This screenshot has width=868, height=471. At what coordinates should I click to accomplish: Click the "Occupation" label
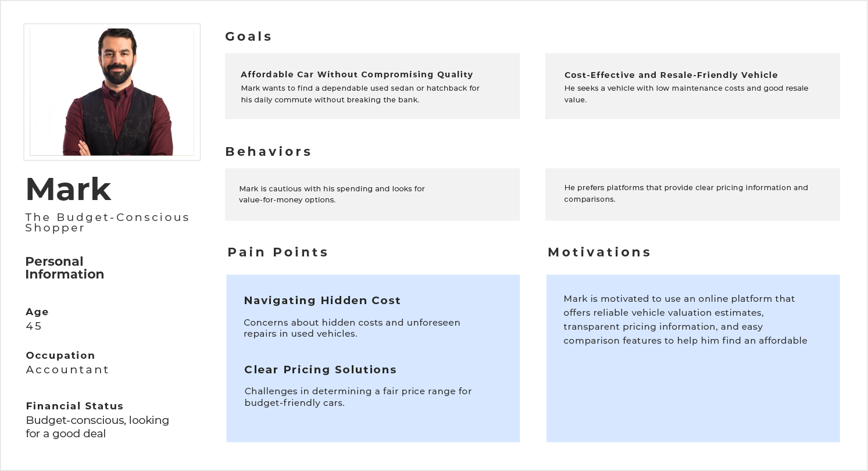click(60, 355)
